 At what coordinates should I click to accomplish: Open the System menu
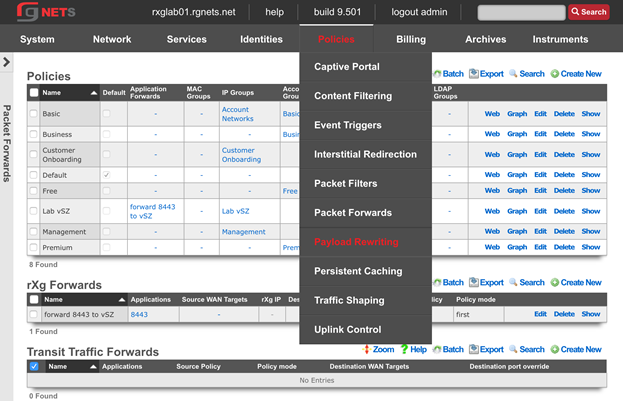tap(37, 39)
